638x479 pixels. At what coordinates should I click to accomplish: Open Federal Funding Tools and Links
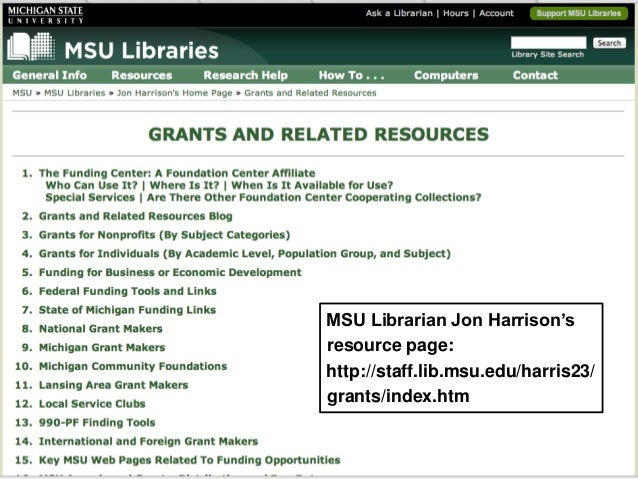[127, 291]
